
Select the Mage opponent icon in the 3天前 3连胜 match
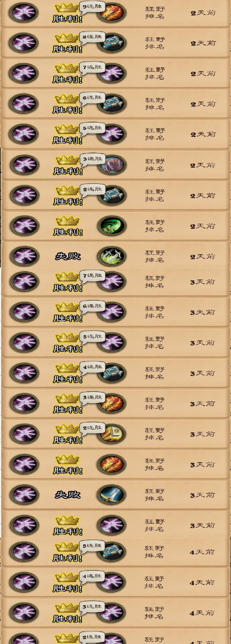tap(112, 403)
